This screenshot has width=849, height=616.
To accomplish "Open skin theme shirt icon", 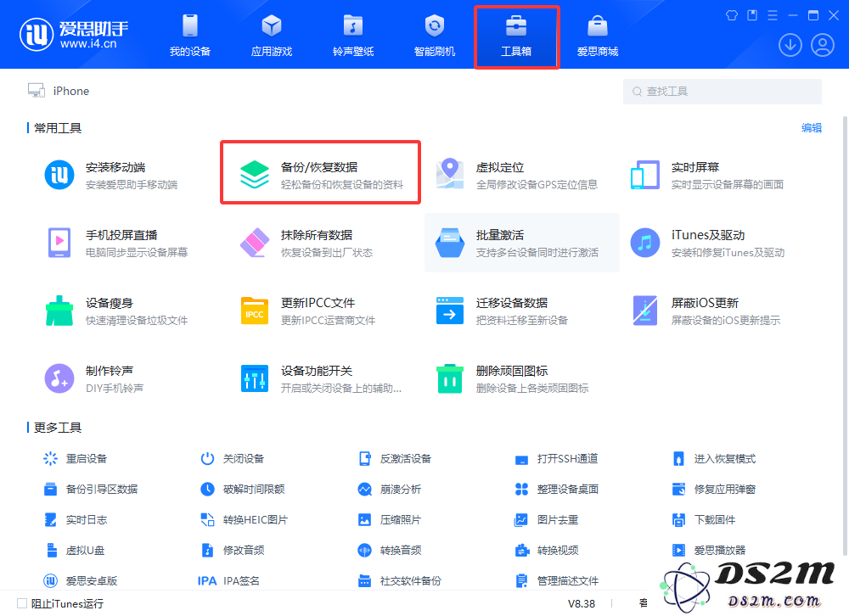I will click(x=732, y=15).
